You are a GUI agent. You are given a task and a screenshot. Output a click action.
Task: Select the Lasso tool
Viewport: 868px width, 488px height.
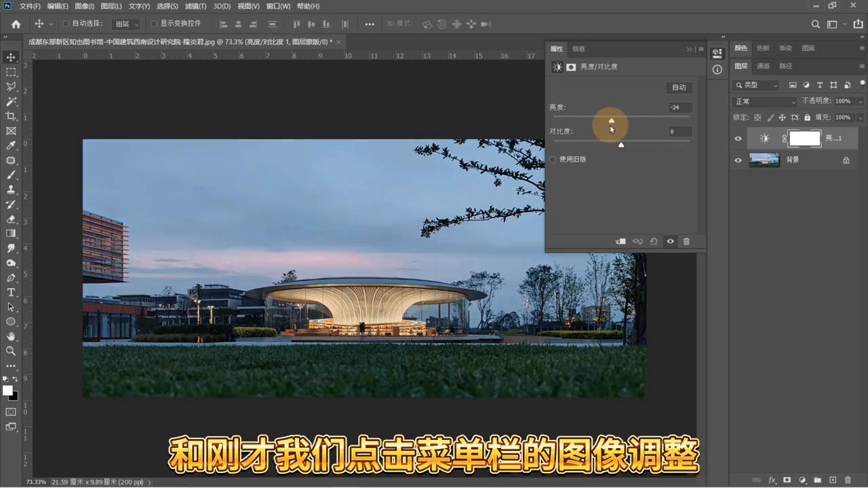pos(10,87)
